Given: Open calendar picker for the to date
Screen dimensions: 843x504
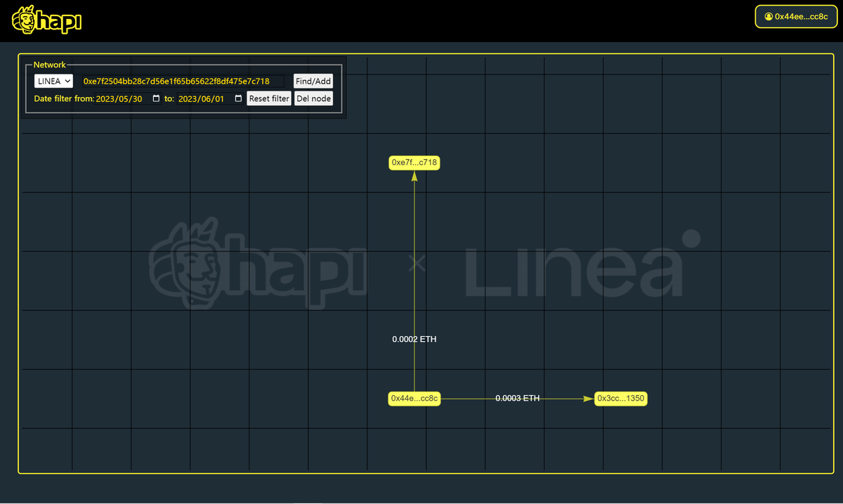Looking at the screenshot, I should pos(238,99).
